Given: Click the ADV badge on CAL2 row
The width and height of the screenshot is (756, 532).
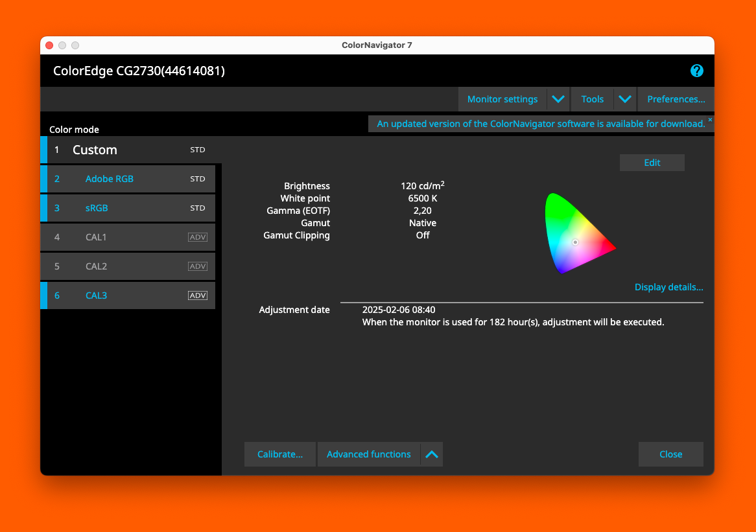Looking at the screenshot, I should (198, 266).
